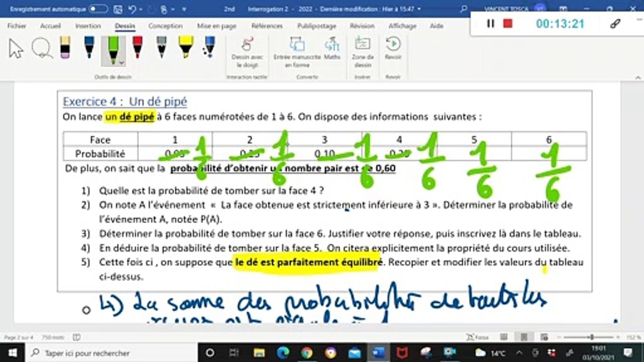
Task: Open the undo history dropdown
Action: click(140, 10)
